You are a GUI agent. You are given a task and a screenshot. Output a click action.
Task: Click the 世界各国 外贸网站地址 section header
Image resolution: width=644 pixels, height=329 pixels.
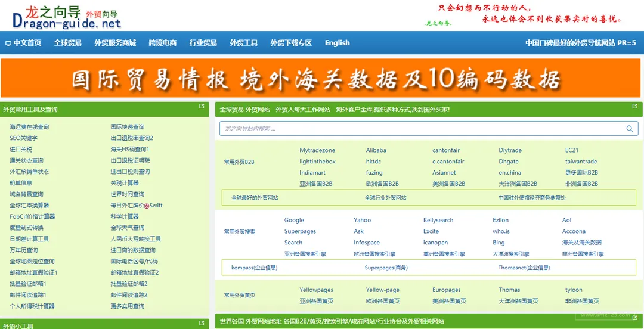point(332,321)
